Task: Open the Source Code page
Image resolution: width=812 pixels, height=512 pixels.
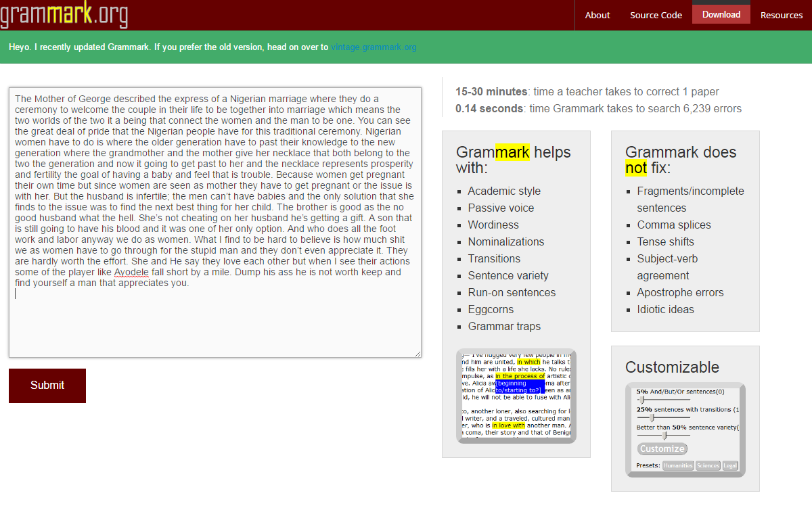Action: click(x=656, y=15)
